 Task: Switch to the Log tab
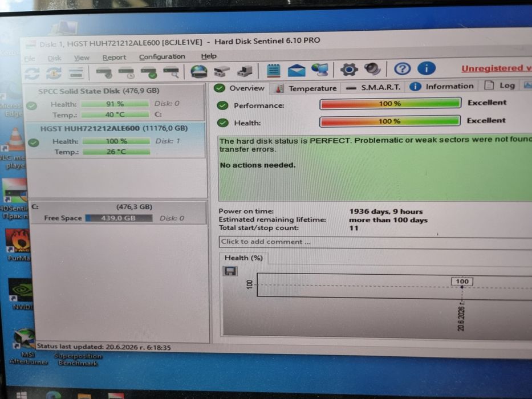(499, 85)
